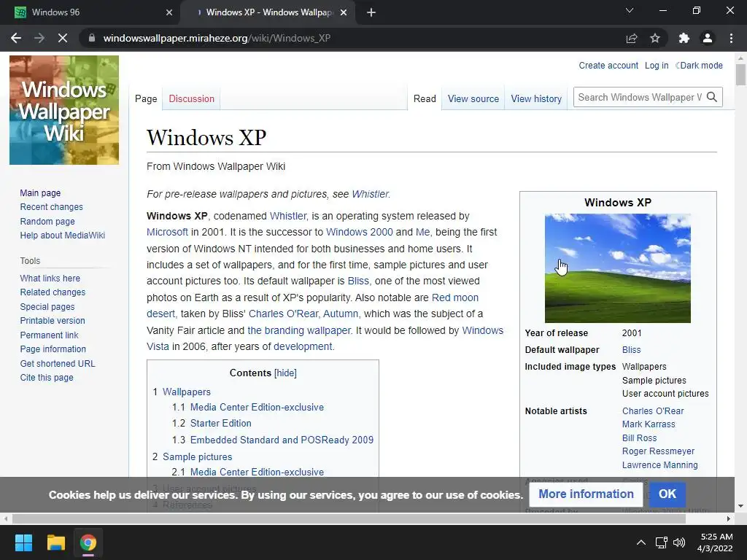The height and width of the screenshot is (560, 747).
Task: Click Create account link
Action: [608, 65]
